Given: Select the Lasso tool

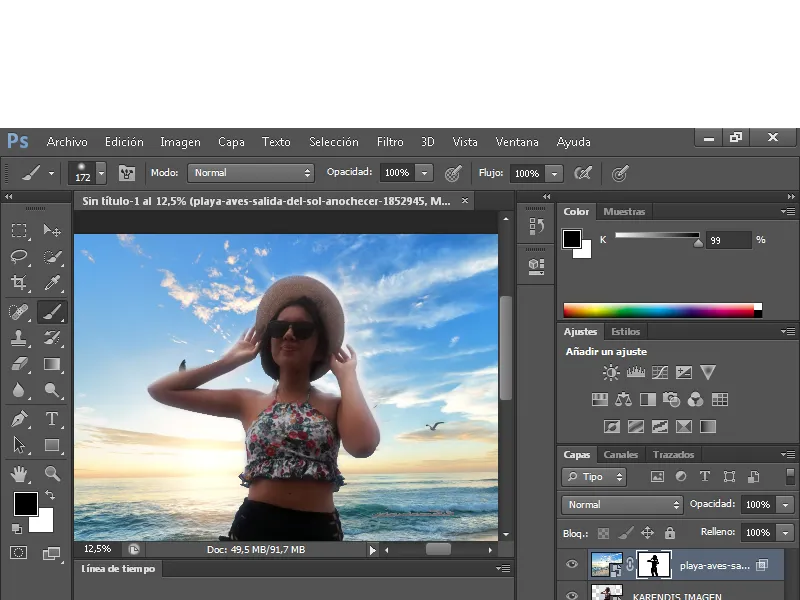Looking at the screenshot, I should coord(19,256).
